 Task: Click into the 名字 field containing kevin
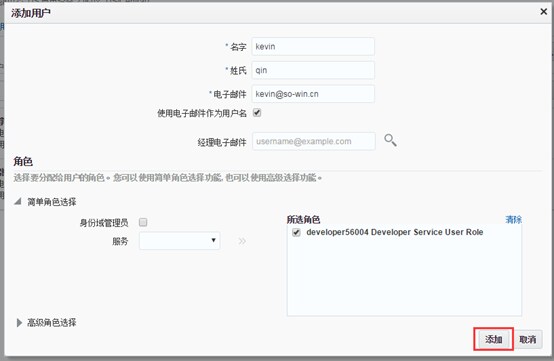[x=313, y=47]
